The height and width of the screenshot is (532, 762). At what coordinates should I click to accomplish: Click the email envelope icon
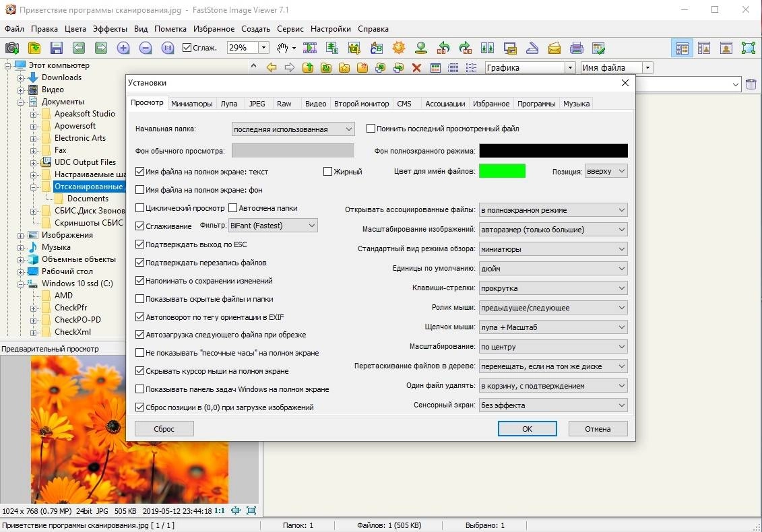click(554, 48)
